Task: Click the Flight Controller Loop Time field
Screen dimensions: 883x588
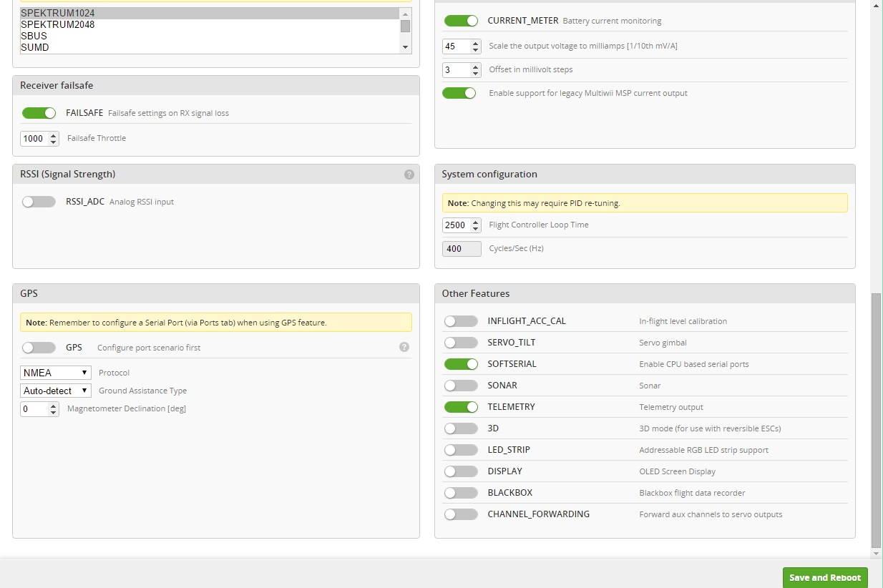Action: (456, 225)
